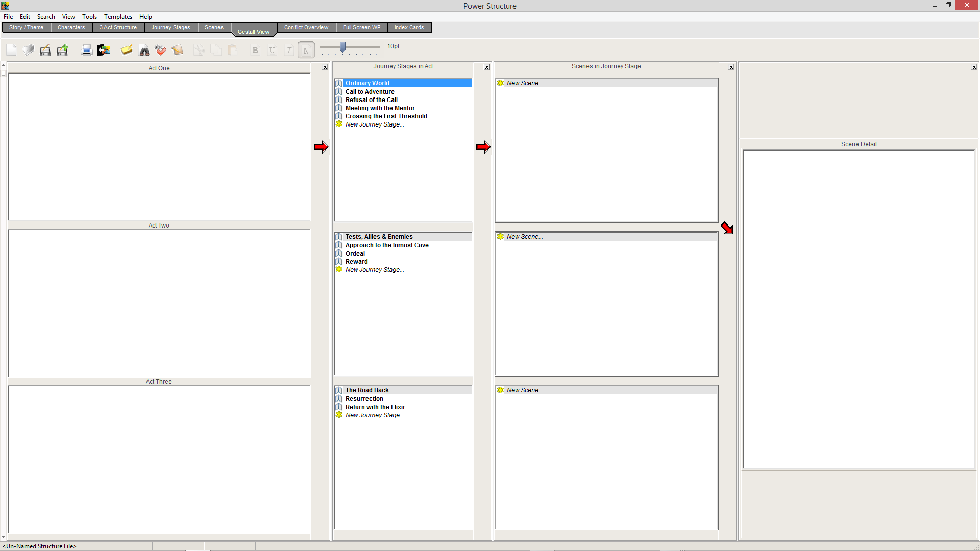Select Return with the Elixir stage
The width and height of the screenshot is (980, 551).
click(375, 406)
